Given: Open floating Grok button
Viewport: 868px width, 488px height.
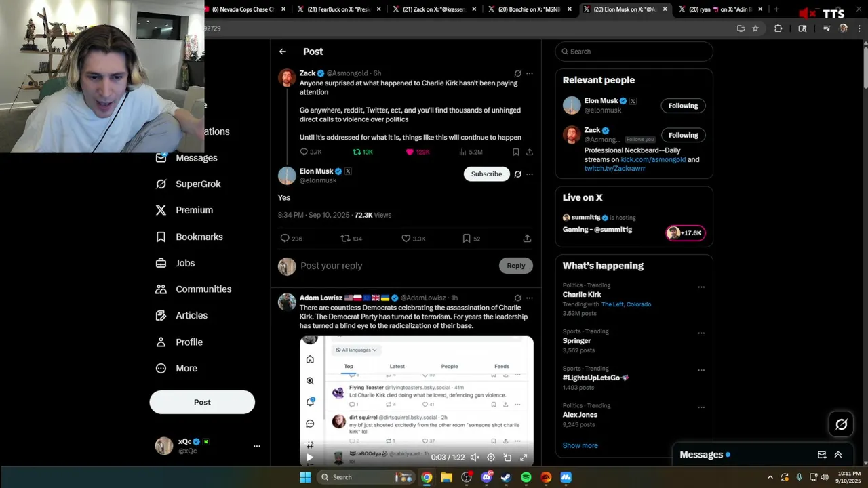Looking at the screenshot, I should [842, 424].
